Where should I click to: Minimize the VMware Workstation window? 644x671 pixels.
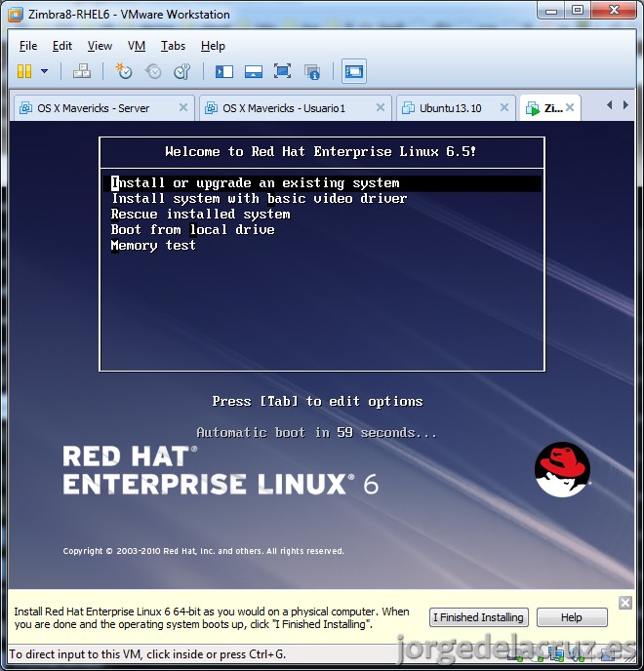click(551, 11)
